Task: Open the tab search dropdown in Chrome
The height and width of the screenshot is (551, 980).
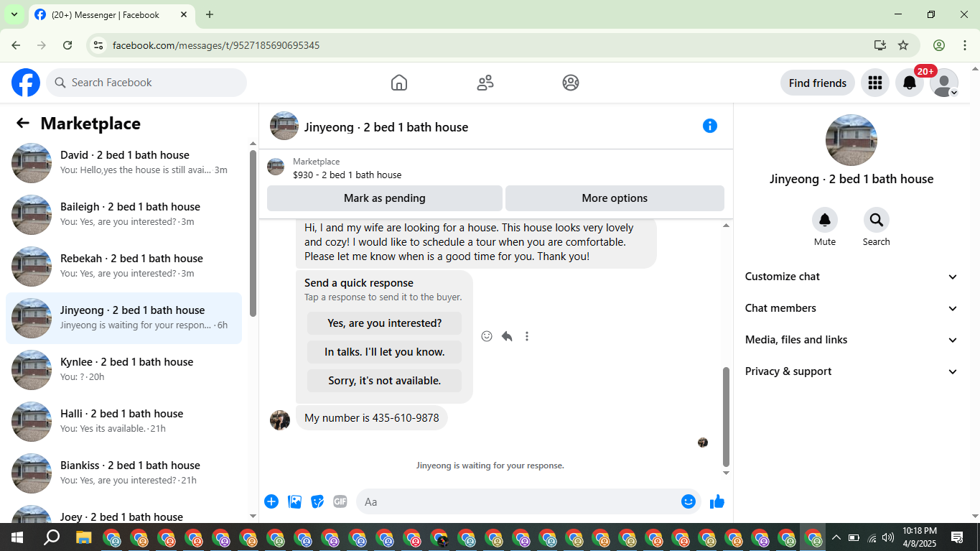Action: (14, 14)
